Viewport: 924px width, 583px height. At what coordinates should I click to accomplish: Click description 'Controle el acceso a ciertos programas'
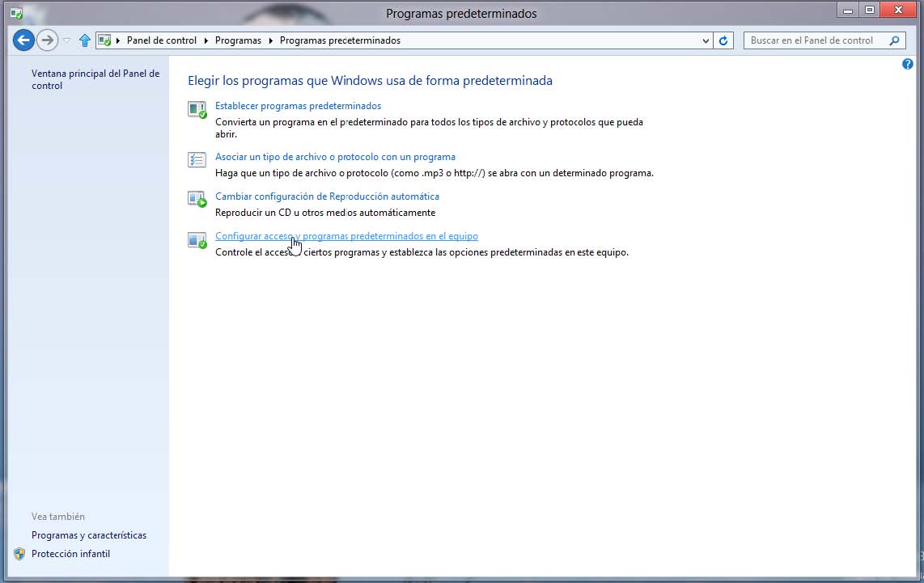pos(422,252)
